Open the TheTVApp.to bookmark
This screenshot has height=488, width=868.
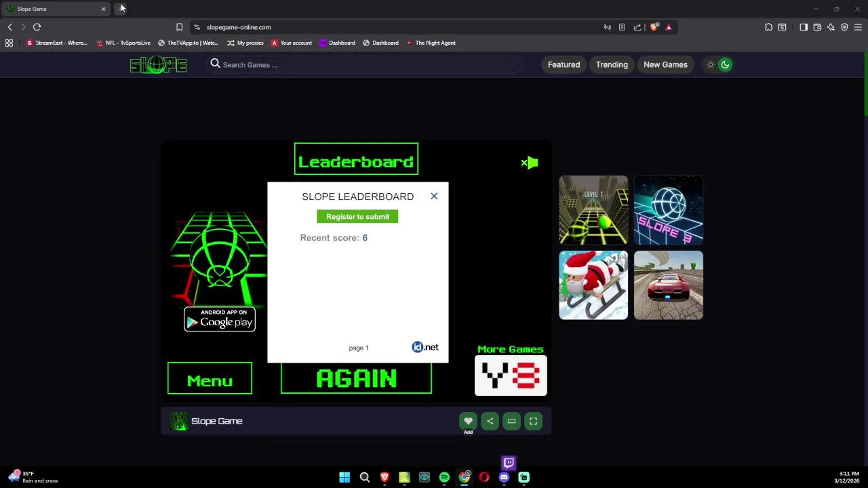189,43
